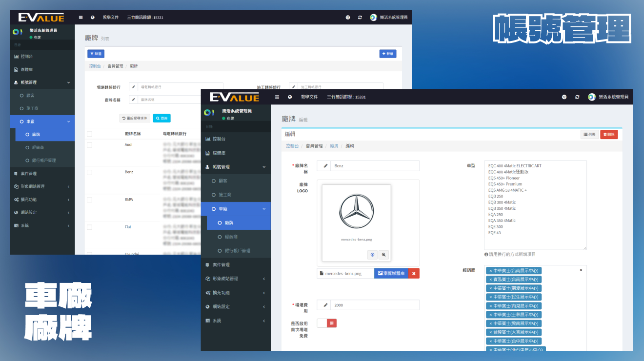
Task: Tick the checkbox for the Fiat row
Action: coord(89,227)
